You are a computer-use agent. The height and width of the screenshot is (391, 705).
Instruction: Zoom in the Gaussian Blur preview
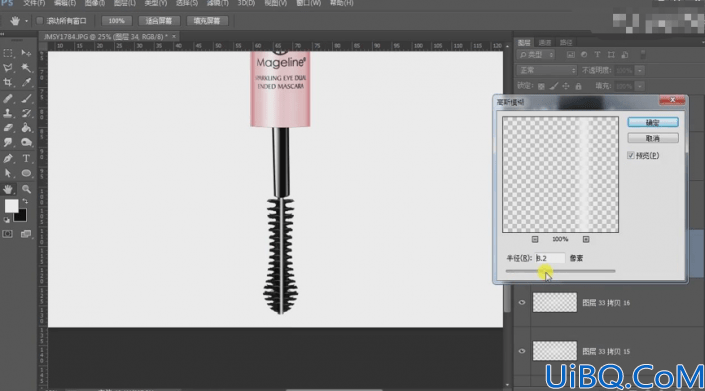tap(586, 240)
